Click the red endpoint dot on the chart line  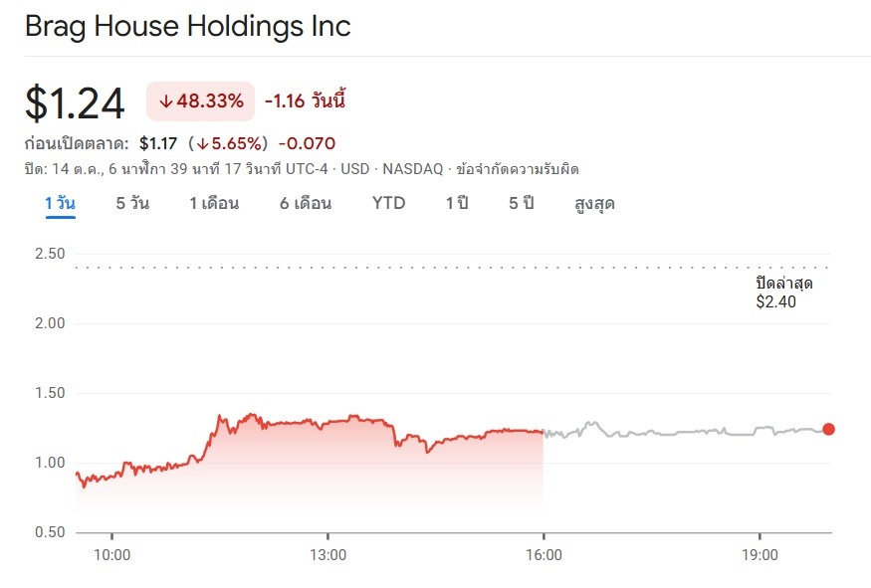pos(829,430)
